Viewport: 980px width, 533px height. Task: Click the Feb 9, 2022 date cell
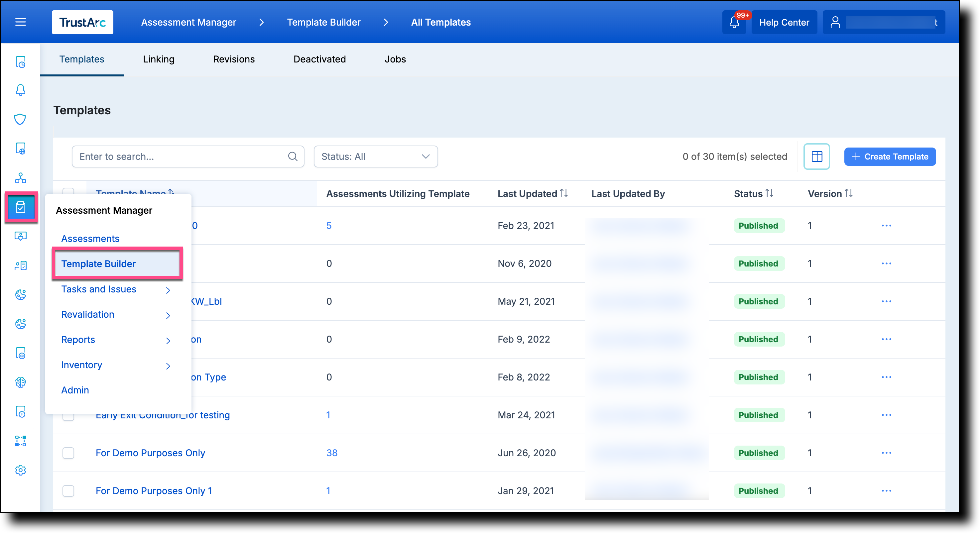point(524,339)
